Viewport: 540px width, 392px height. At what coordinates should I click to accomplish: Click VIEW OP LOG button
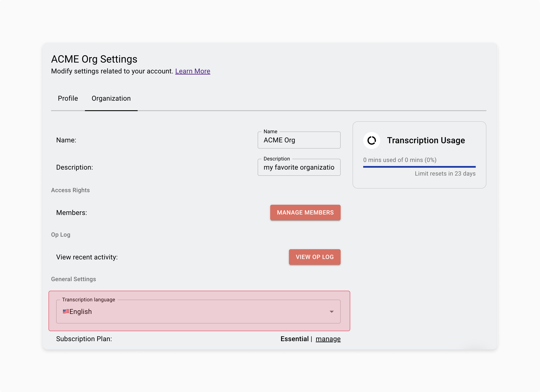[314, 257]
